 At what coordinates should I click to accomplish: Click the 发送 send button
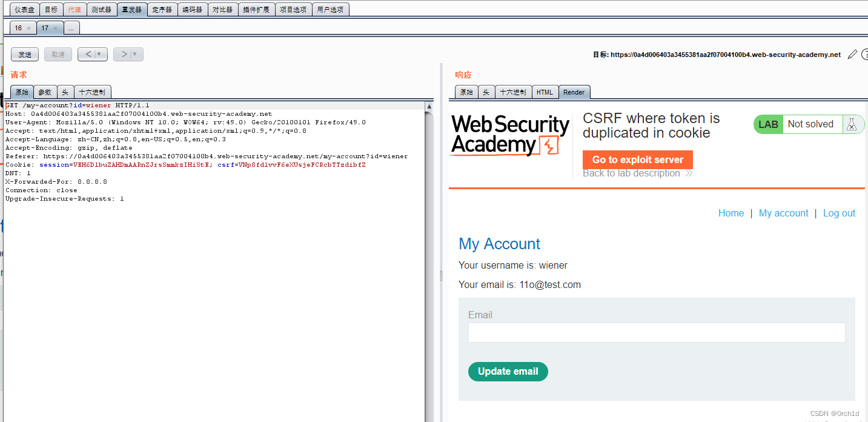[x=25, y=55]
